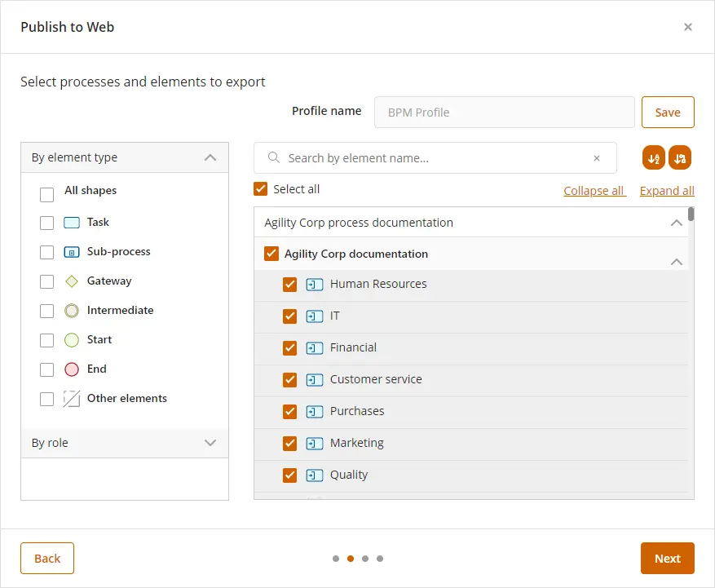Click the Financial process icon
Viewport: 715px width, 588px height.
click(x=315, y=348)
